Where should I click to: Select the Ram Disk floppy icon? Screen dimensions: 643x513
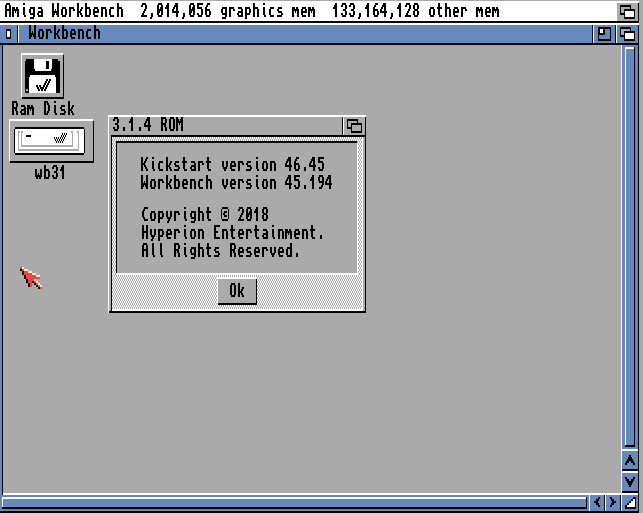point(42,76)
